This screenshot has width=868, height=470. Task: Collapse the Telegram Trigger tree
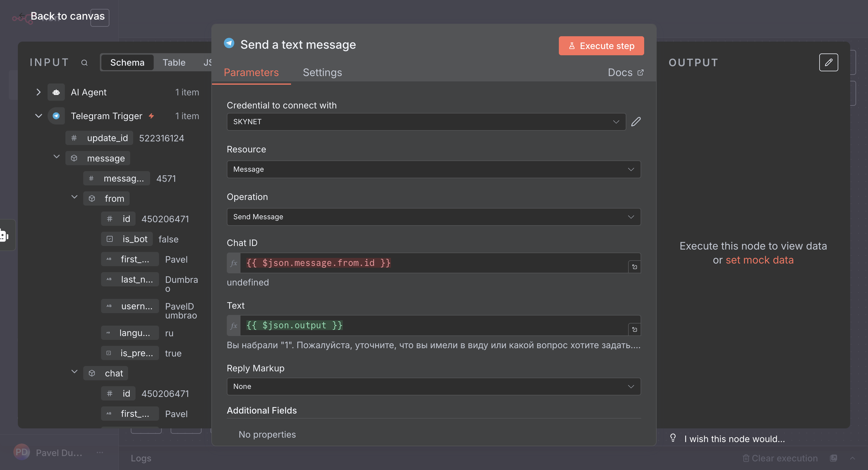(x=38, y=116)
